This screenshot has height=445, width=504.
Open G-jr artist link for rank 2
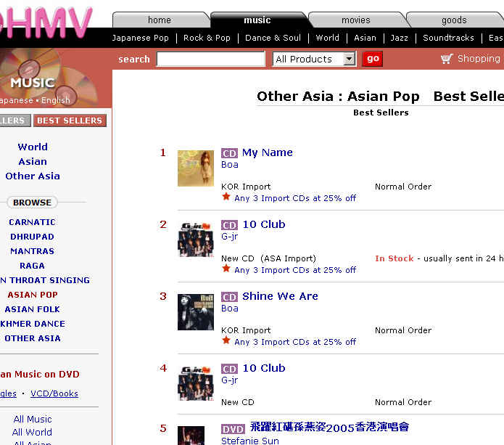(x=229, y=237)
